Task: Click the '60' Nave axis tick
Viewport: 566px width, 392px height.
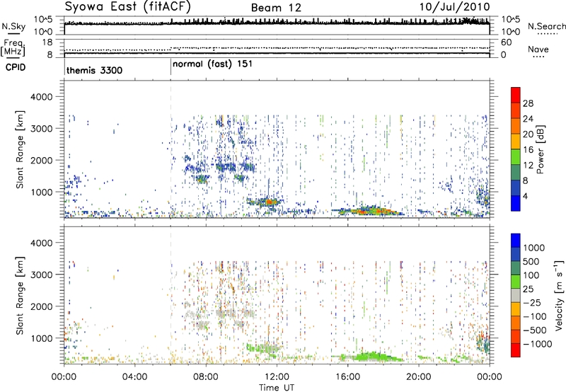Action: point(506,42)
